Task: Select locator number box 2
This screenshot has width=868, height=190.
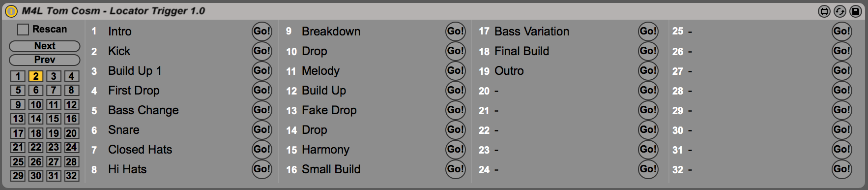Action: tap(36, 76)
